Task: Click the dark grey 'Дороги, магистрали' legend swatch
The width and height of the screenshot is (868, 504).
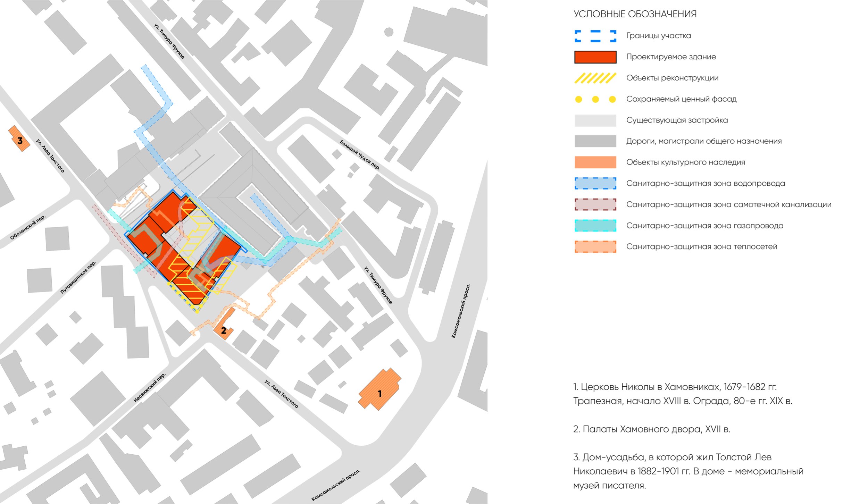Action: click(595, 141)
